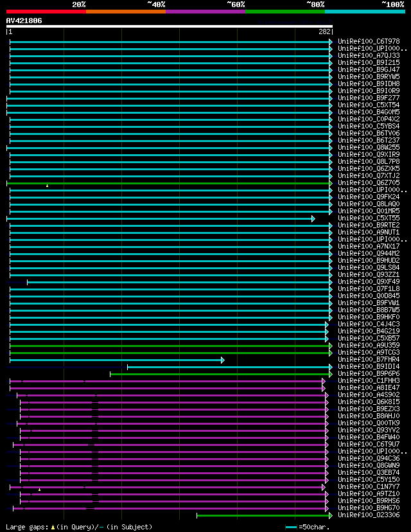The height and width of the screenshot is (532, 411).
Task: Click the yellow gap marker under C1N7Y7 bar
Action: tap(40, 490)
